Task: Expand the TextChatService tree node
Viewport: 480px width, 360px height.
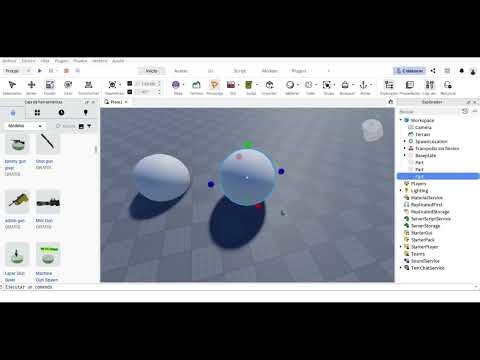Action: pyautogui.click(x=401, y=268)
